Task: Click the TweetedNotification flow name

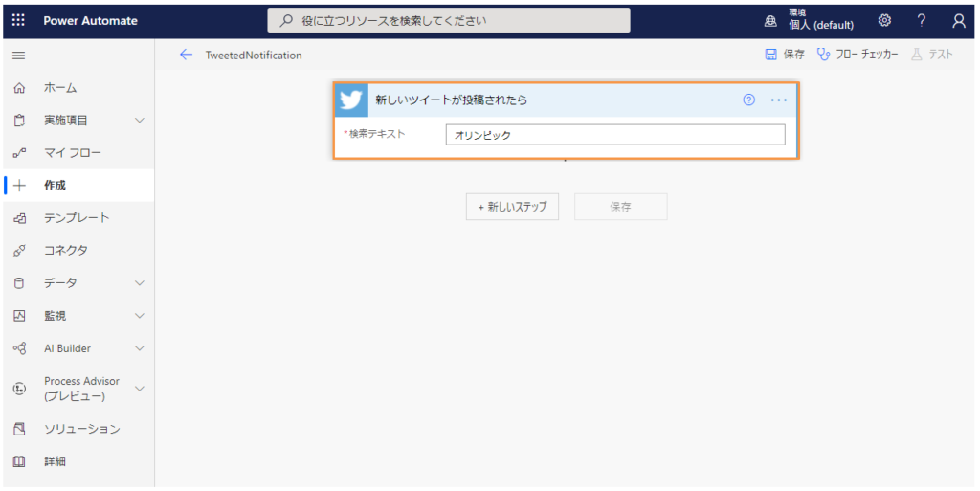Action: (x=254, y=55)
